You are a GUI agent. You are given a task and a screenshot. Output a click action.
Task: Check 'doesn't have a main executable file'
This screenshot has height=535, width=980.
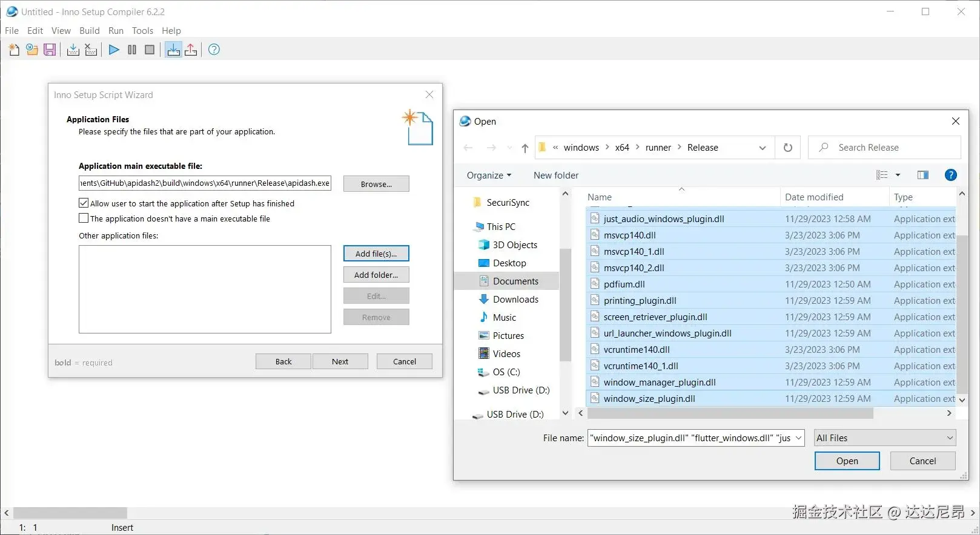[84, 218]
